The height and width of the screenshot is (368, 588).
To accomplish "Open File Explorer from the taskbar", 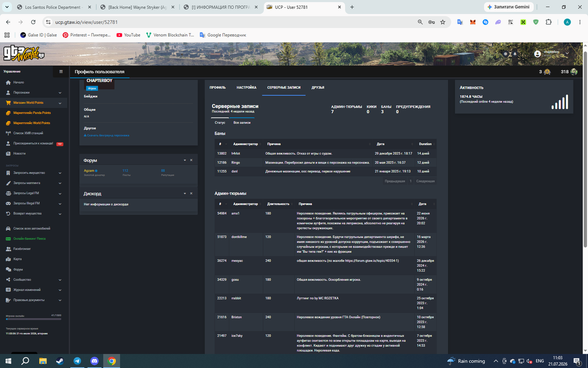I will point(43,361).
